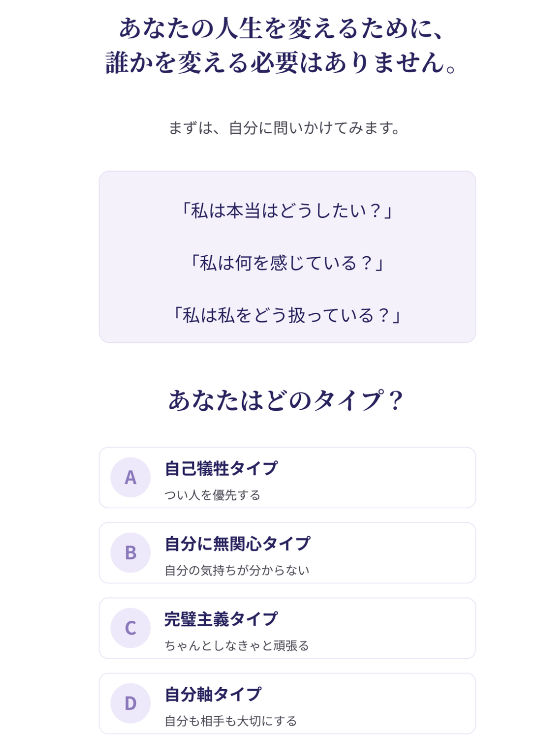560x752 pixels.
Task: Click the question 「私は本当はどうしたい？」
Action: click(287, 211)
